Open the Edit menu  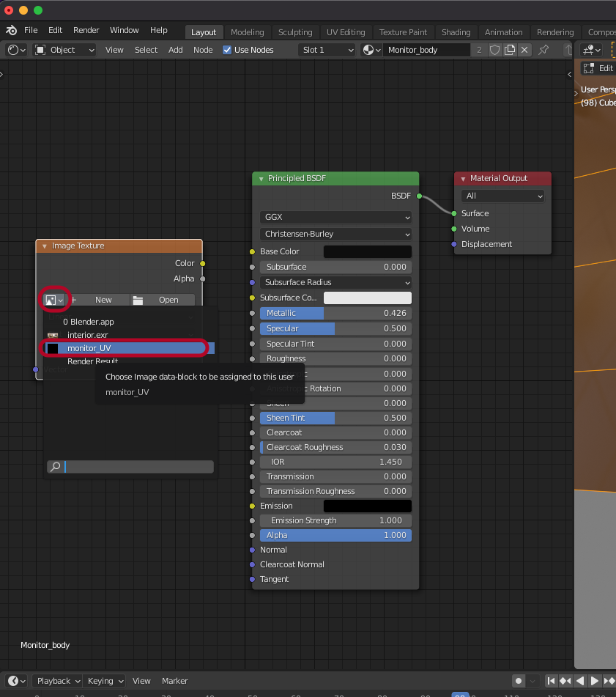55,30
